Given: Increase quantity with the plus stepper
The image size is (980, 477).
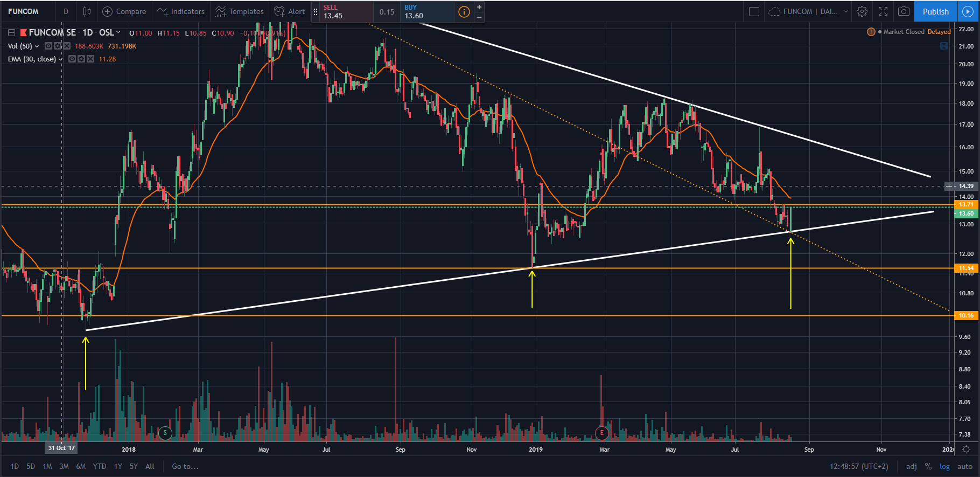Looking at the screenshot, I should point(479,7).
